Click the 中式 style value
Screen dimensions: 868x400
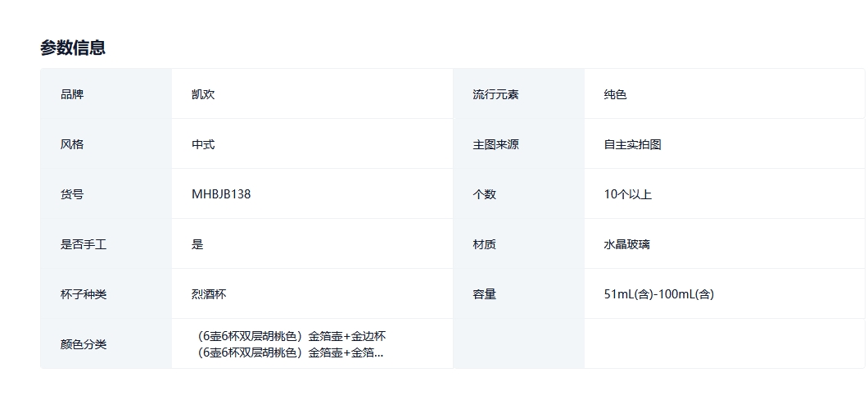pyautogui.click(x=203, y=144)
